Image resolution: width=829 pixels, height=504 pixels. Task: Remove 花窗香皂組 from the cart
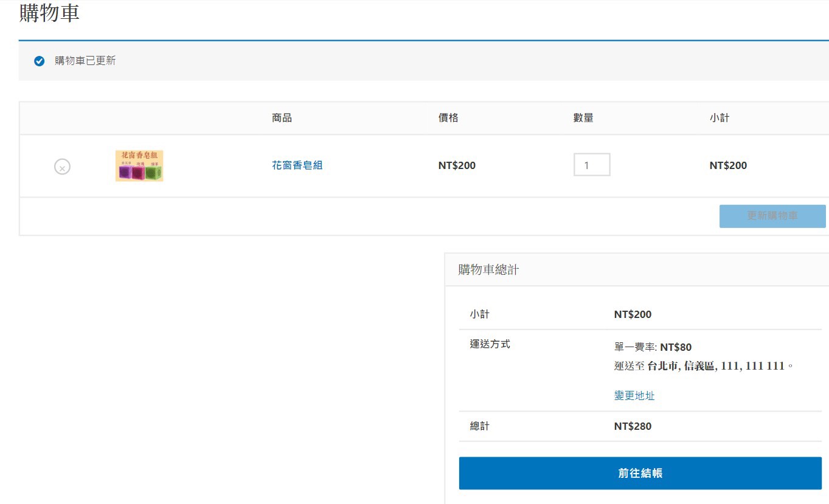click(x=62, y=167)
